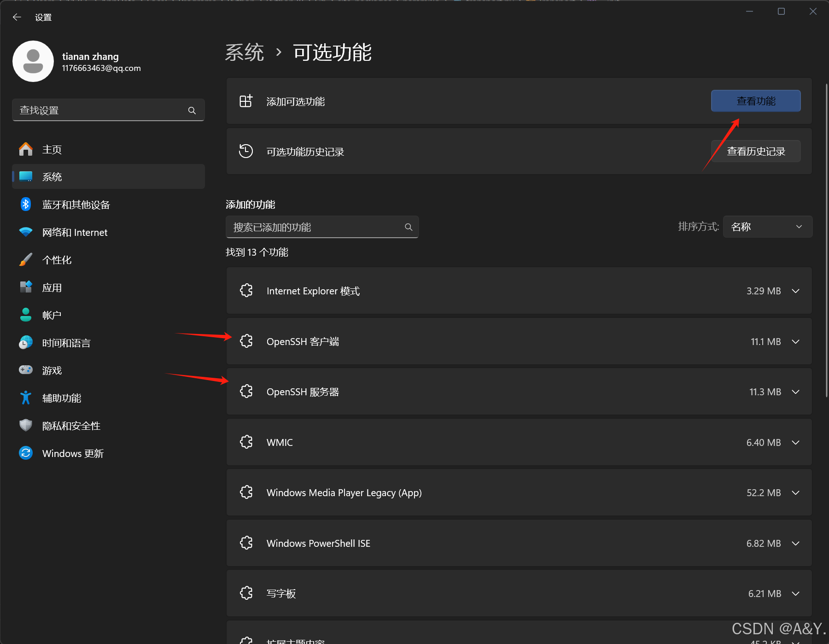The width and height of the screenshot is (829, 644).
Task: Open 应用 settings from sidebar
Action: click(x=52, y=287)
